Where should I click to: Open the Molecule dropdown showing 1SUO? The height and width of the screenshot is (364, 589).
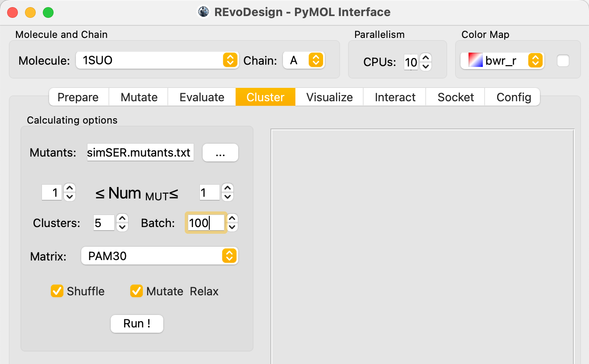(x=156, y=60)
